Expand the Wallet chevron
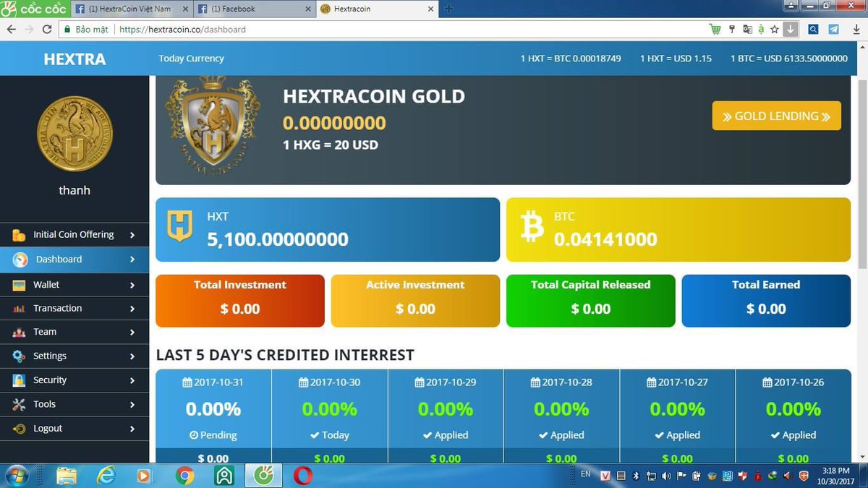Viewport: 868px width, 488px height. point(132,286)
